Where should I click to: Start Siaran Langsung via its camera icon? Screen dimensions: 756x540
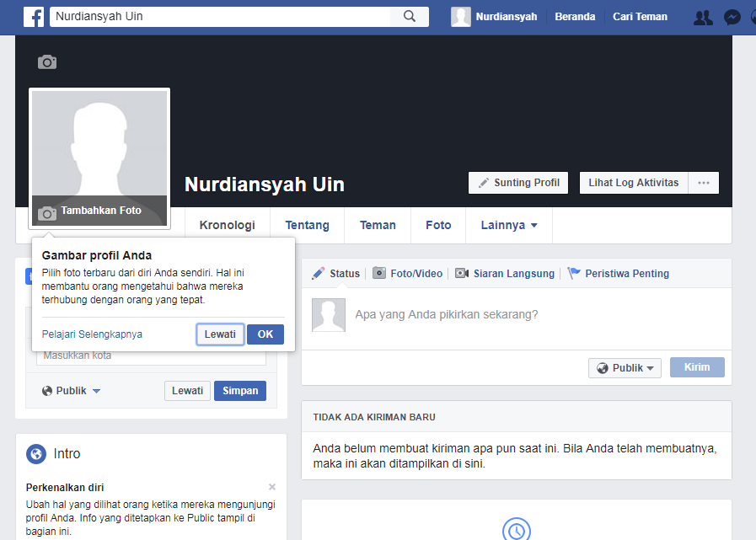coord(462,273)
